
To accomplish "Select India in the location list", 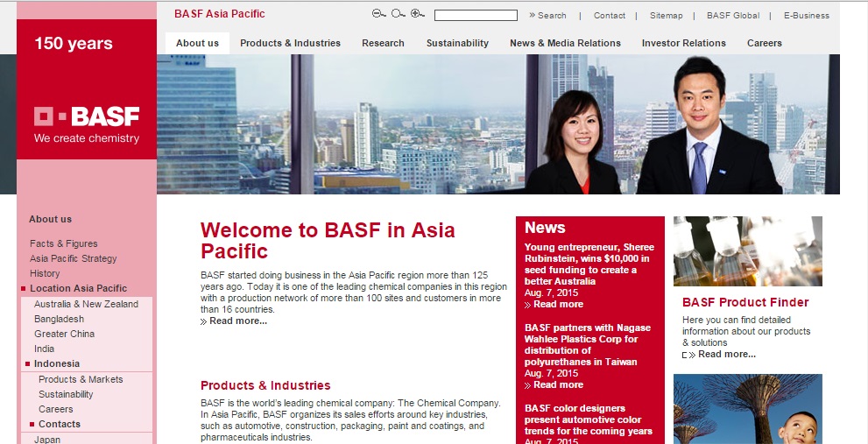I will pos(44,349).
